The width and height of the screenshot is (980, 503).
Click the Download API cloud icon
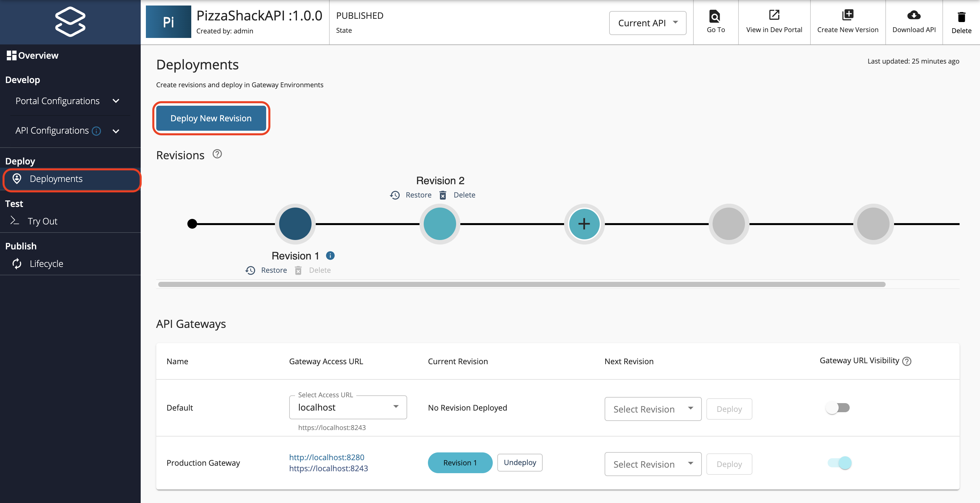(914, 16)
